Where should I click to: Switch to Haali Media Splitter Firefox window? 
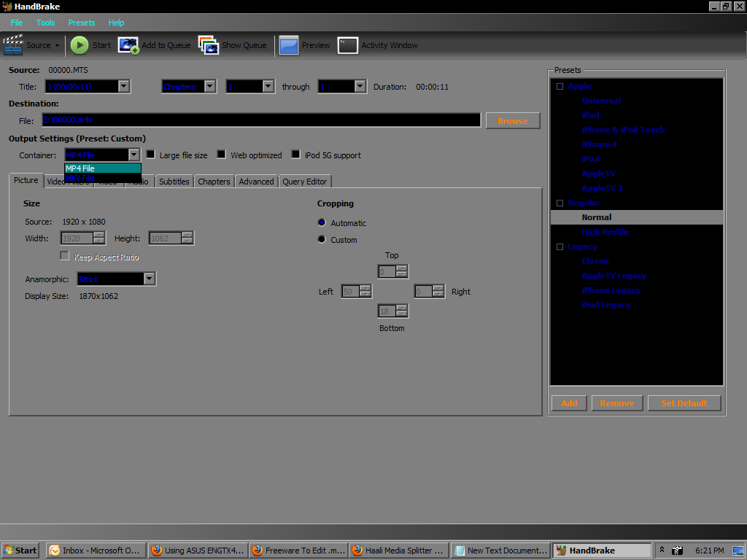pos(399,551)
